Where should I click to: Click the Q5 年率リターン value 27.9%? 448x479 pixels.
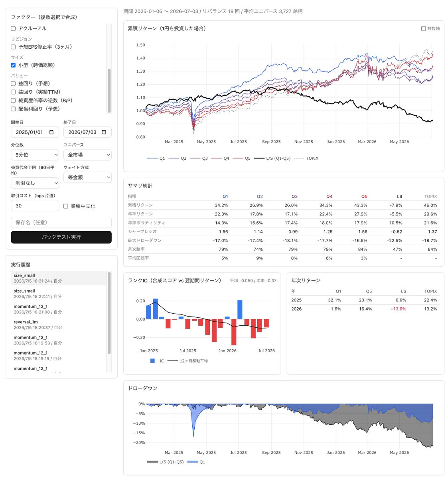[361, 214]
